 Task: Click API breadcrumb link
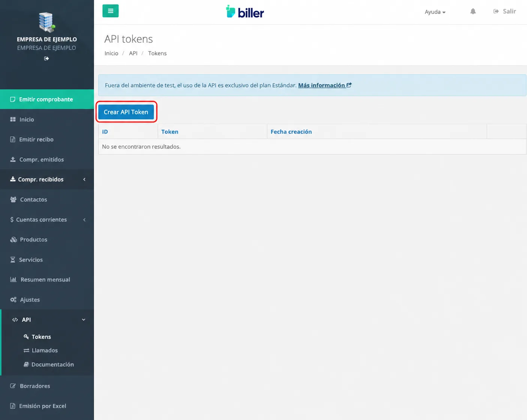coord(133,53)
